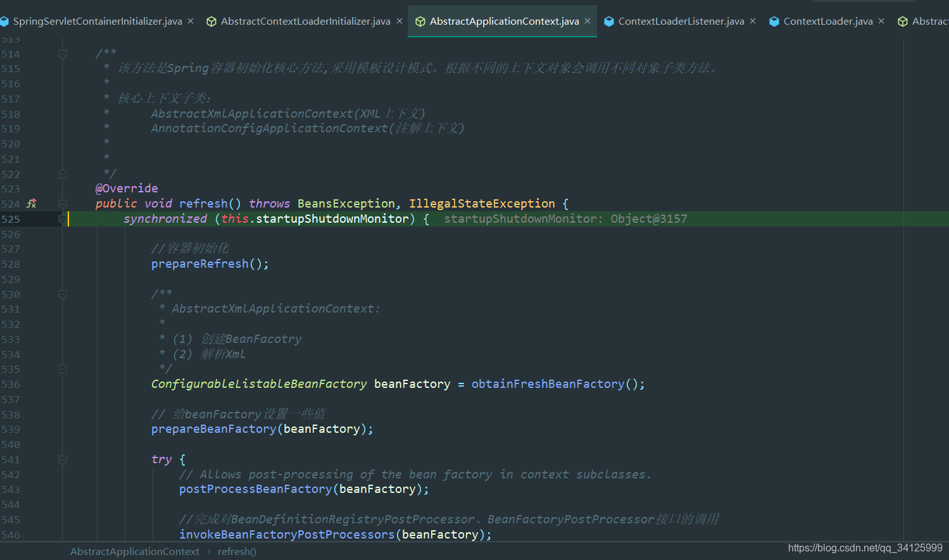Click the postProcessBeanFactory(beanFactory) call

click(304, 489)
